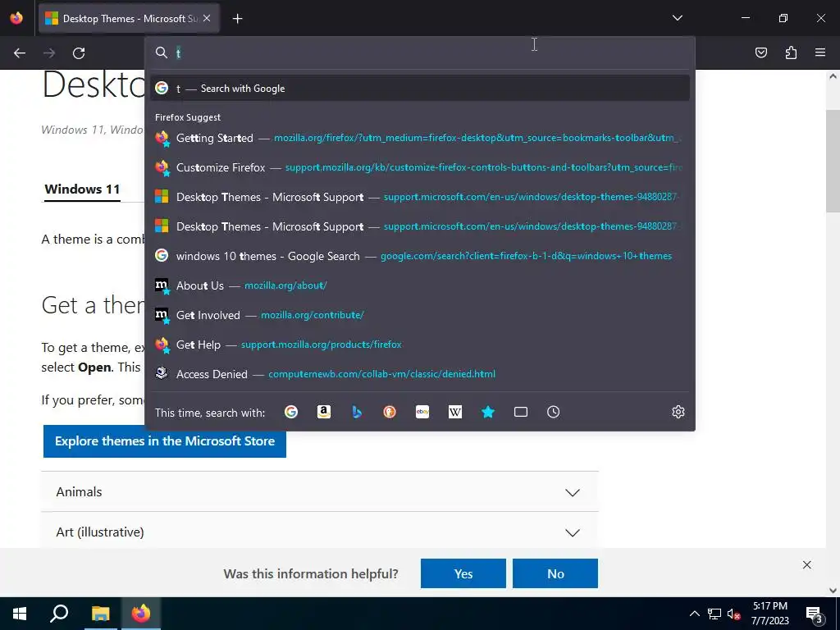This screenshot has height=630, width=840.
Task: Reload the current page
Action: tap(79, 53)
